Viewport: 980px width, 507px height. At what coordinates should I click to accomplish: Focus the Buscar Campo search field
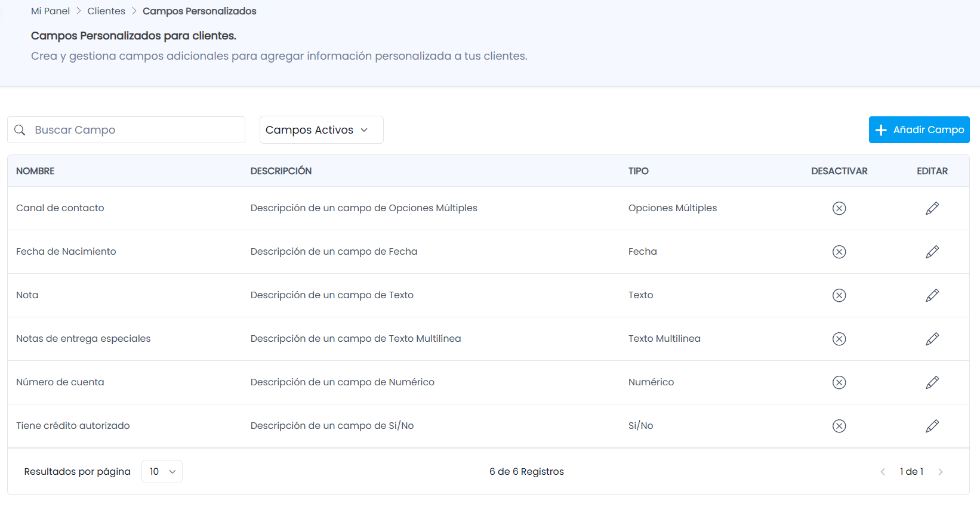126,130
